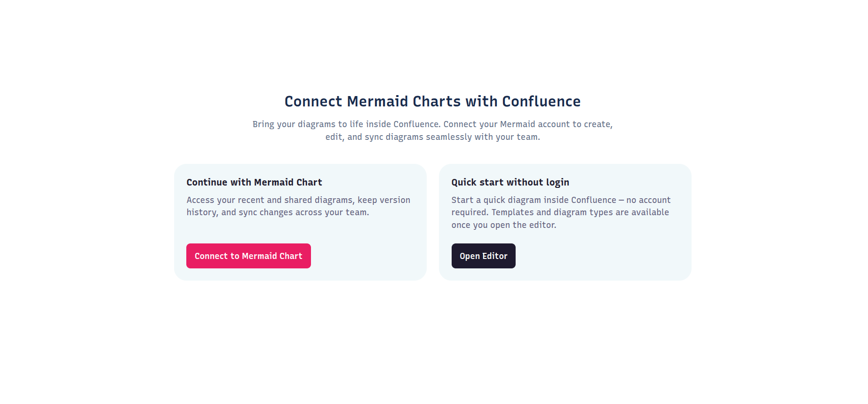Click the word 'Continue' in the left card title
This screenshot has width=868, height=404.
pyautogui.click(x=207, y=183)
